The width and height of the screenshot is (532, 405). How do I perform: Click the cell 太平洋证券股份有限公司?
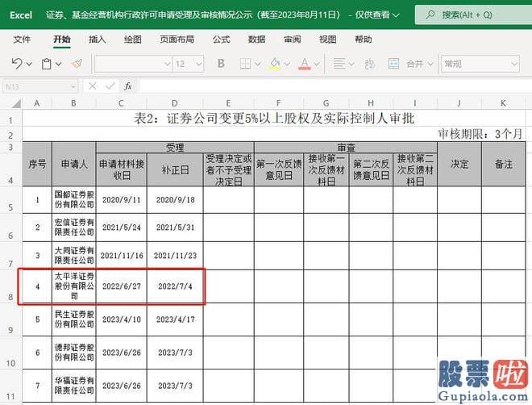point(74,286)
